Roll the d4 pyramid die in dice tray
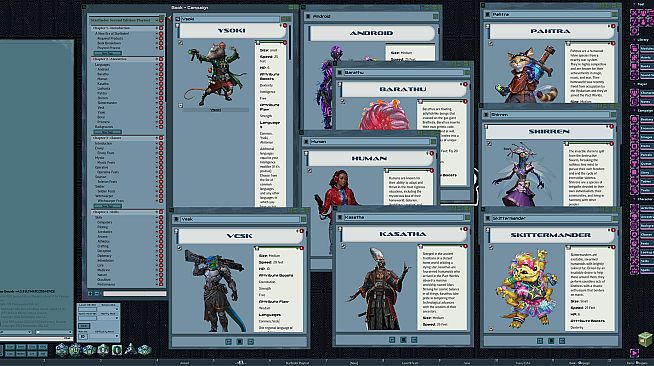654x366 pixels. 131,349
